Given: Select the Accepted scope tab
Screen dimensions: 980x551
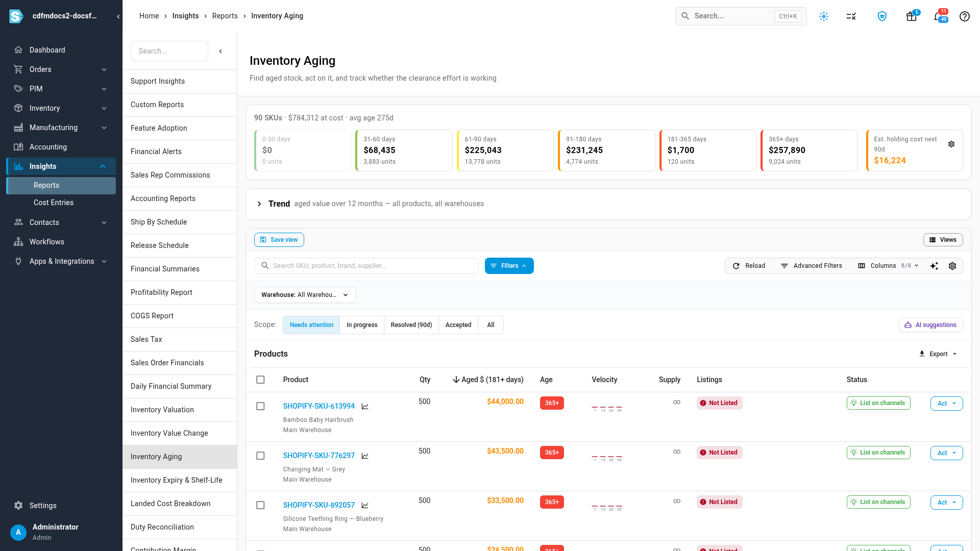Looking at the screenshot, I should (458, 325).
